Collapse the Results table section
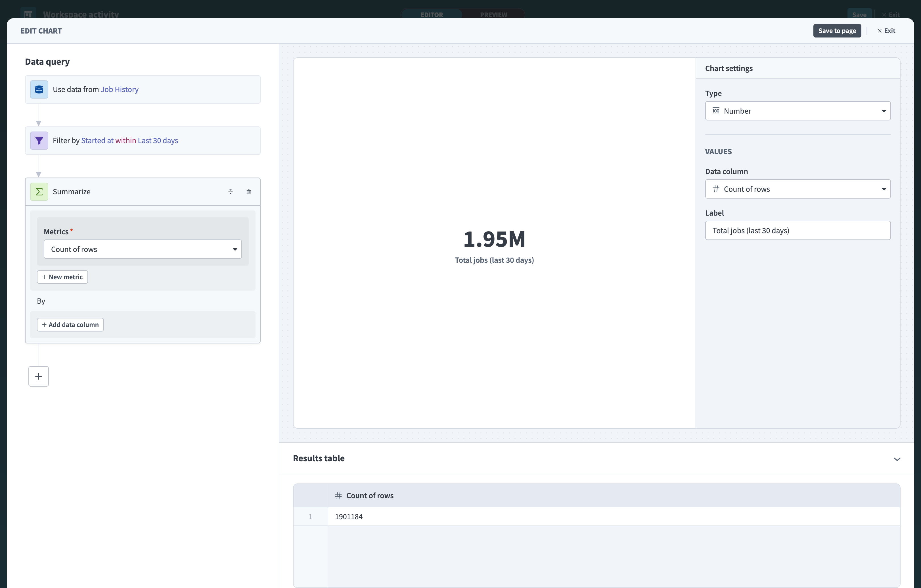The image size is (921, 588). [897, 459]
